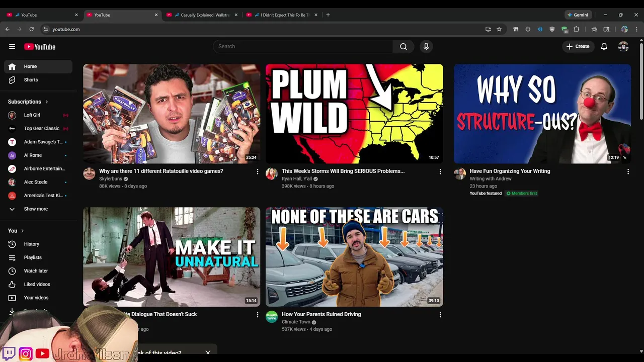Go back with the browser back arrow
The width and height of the screenshot is (644, 362).
pos(8,29)
